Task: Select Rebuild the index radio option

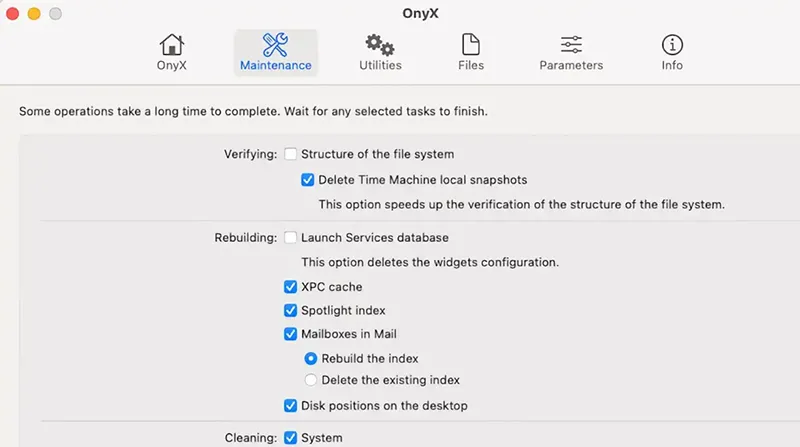Action: (310, 359)
